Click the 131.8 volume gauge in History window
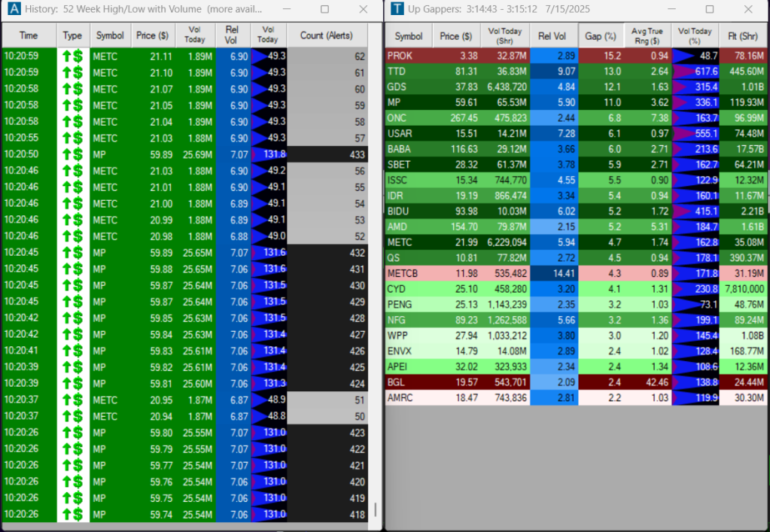Viewport: 770px width, 532px height. (x=268, y=154)
